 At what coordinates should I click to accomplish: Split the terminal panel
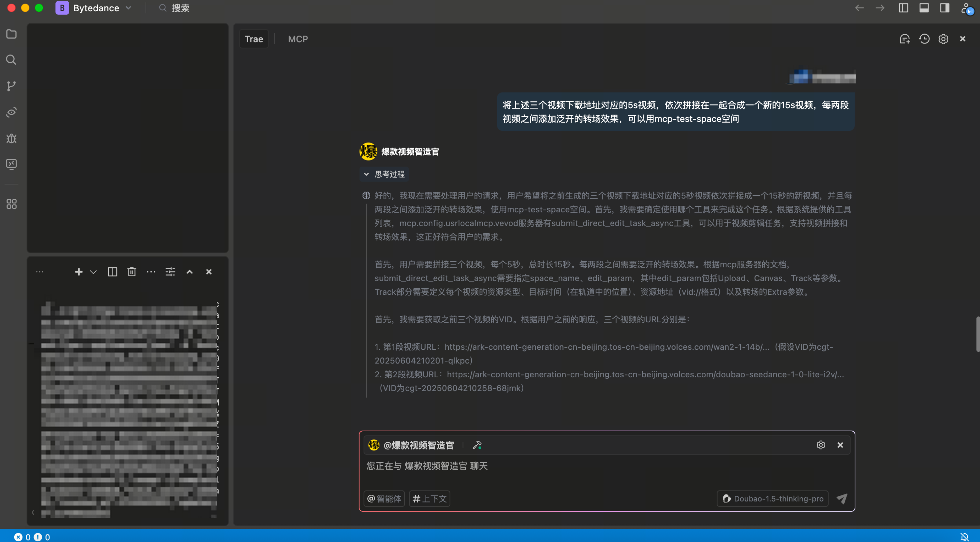[x=112, y=271]
